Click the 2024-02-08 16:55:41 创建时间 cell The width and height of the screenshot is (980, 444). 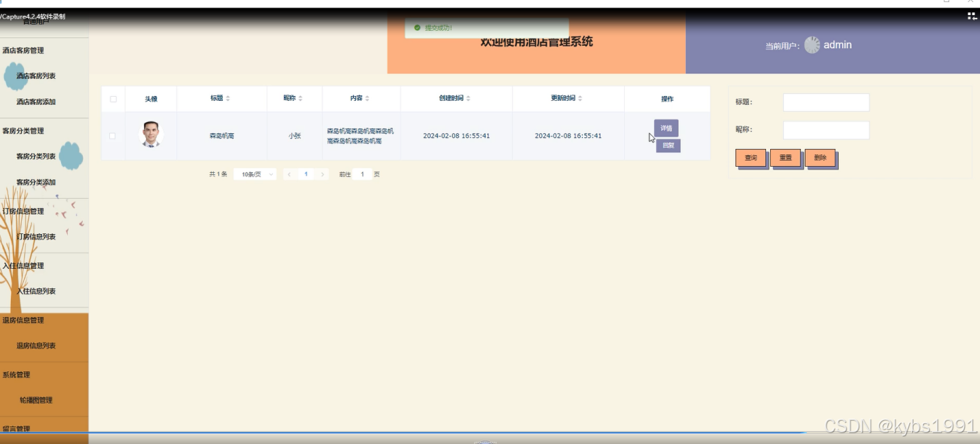[457, 136]
